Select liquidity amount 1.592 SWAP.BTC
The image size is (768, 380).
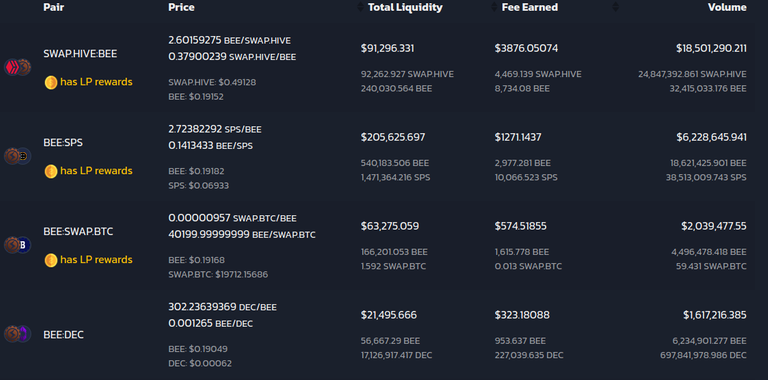pos(393,267)
